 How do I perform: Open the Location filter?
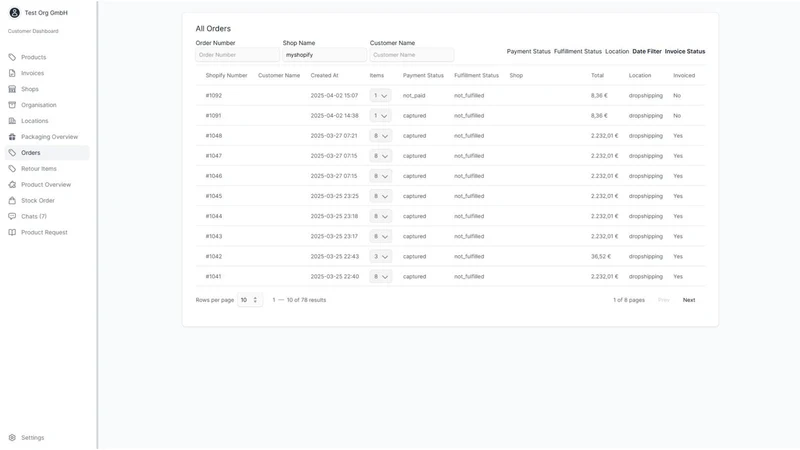coord(617,52)
